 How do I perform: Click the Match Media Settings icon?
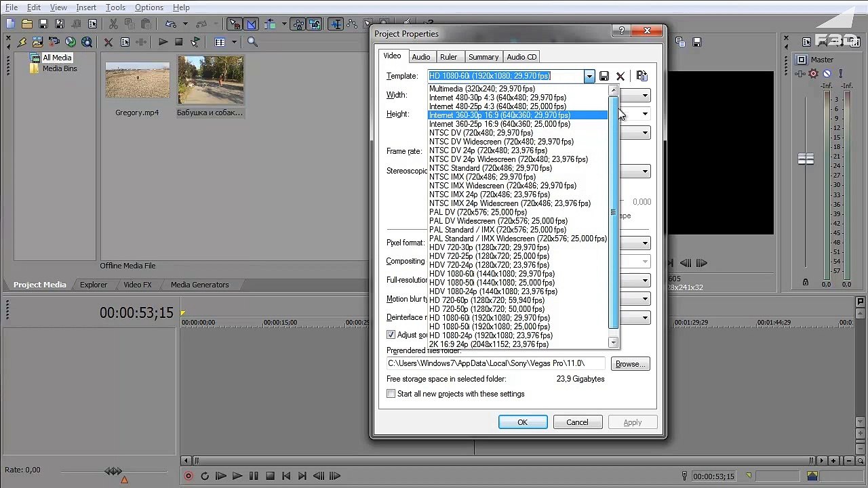(x=642, y=77)
